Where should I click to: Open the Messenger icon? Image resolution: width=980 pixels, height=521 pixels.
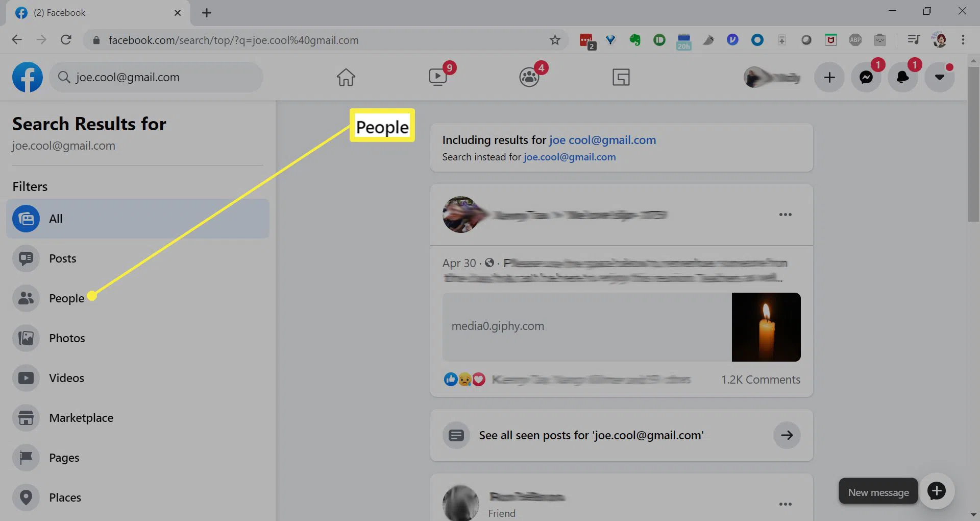[866, 78]
